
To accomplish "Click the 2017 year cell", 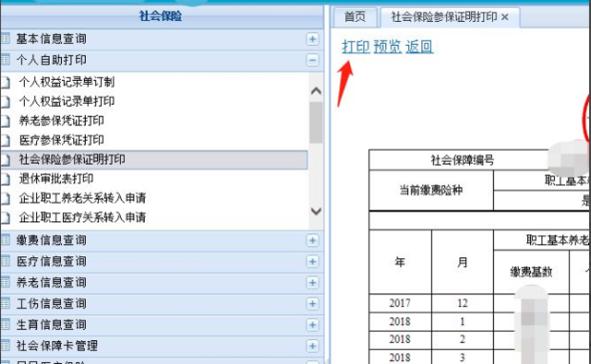I will pyautogui.click(x=400, y=303).
